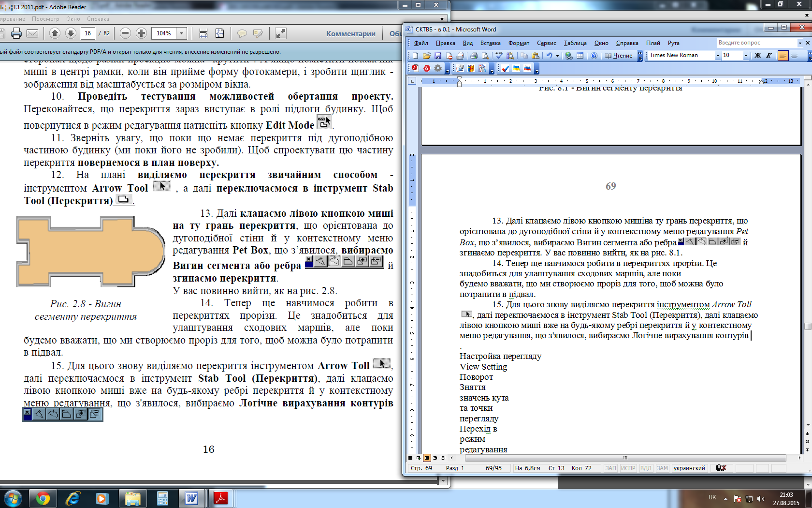Click the Print icon in Word toolbar
812x508 pixels.
pyautogui.click(x=474, y=56)
